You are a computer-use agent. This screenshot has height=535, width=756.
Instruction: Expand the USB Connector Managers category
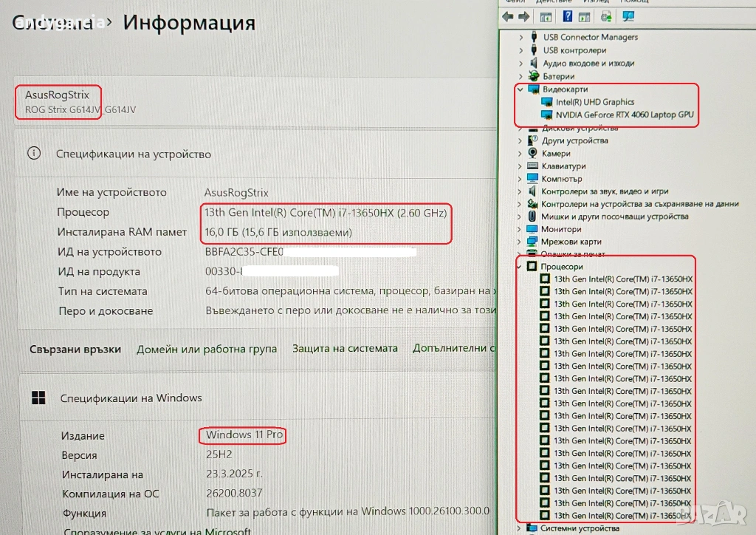tap(521, 37)
